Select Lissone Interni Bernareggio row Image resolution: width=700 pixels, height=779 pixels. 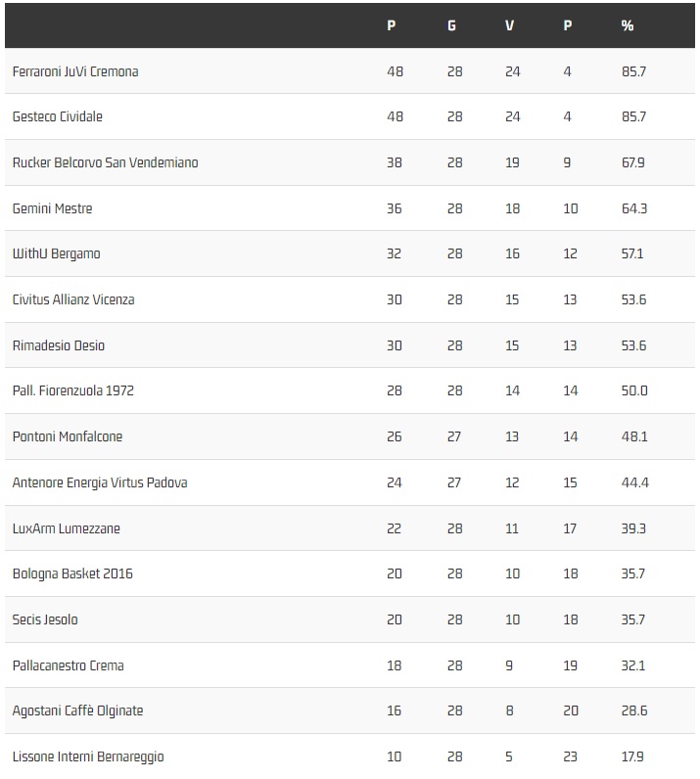point(88,756)
